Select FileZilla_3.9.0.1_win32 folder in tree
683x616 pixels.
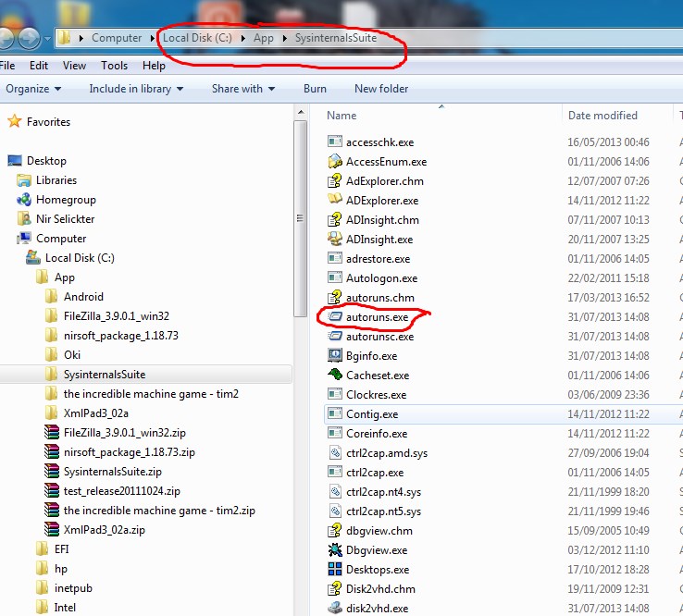click(117, 316)
